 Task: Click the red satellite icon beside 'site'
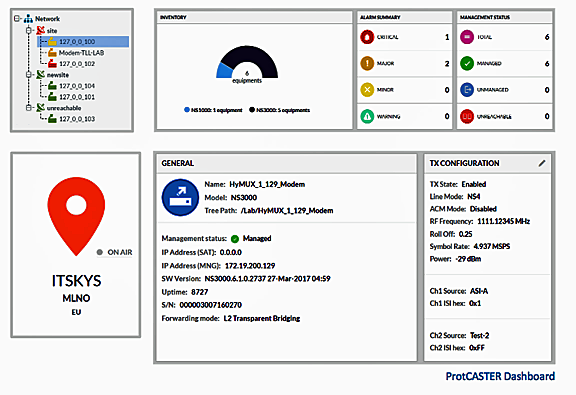(40, 30)
